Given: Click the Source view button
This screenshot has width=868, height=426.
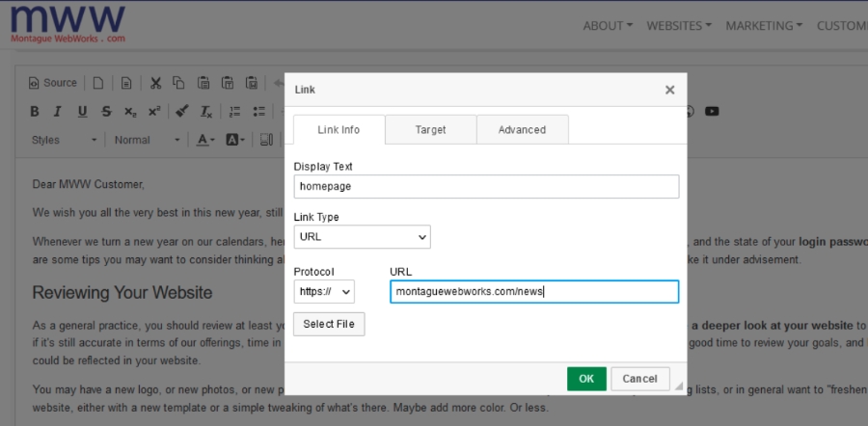Looking at the screenshot, I should point(53,83).
